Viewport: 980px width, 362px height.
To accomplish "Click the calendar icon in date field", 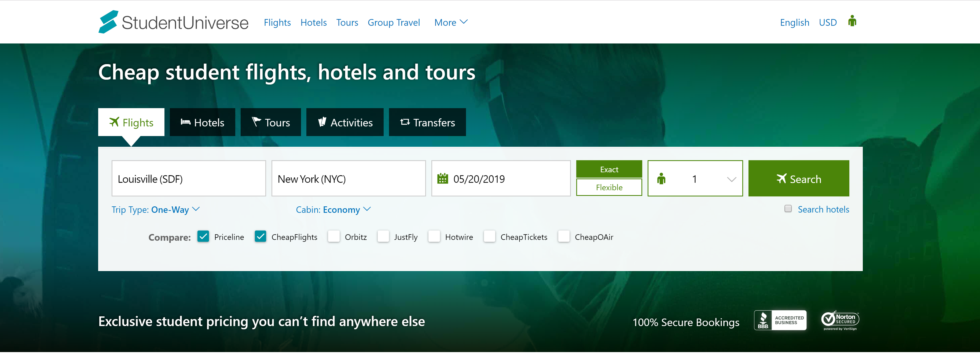I will click(x=442, y=178).
